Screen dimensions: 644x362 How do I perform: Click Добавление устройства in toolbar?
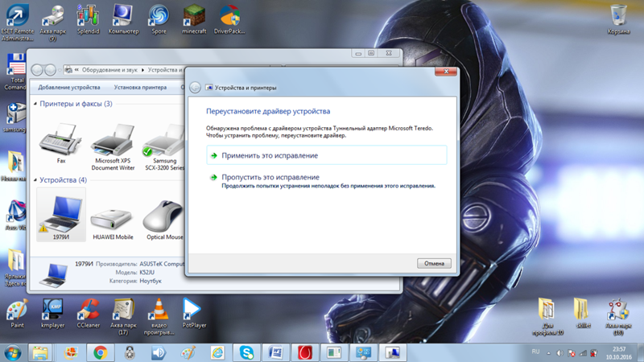[69, 88]
